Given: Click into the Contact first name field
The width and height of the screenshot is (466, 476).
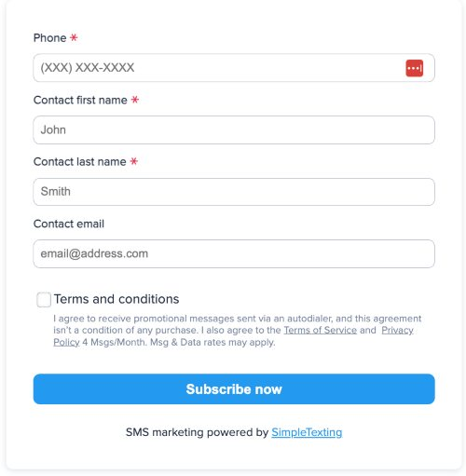Looking at the screenshot, I should 234,129.
